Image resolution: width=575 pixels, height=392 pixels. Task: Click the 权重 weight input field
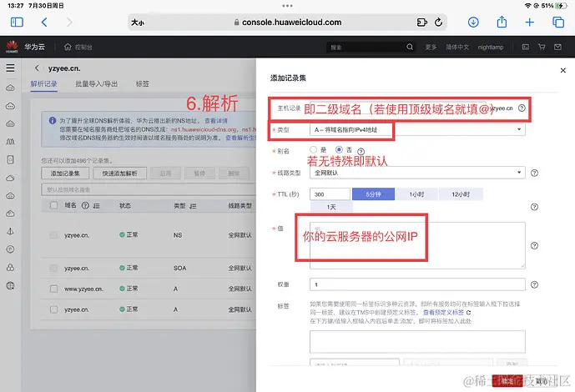point(417,284)
